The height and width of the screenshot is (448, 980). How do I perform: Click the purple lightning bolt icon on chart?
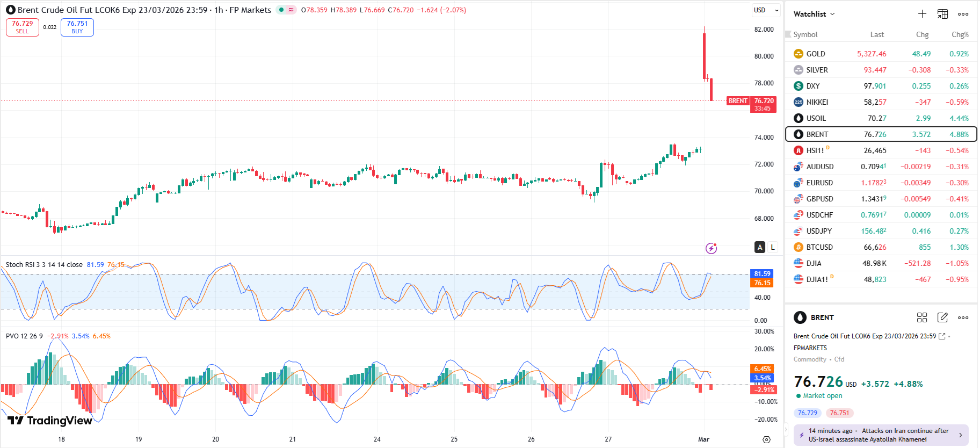pos(711,248)
